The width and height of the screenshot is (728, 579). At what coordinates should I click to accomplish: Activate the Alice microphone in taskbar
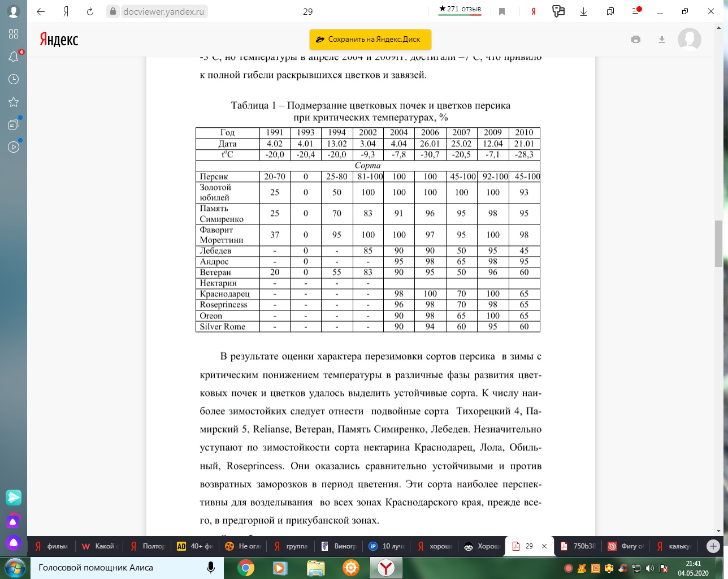pos(211,568)
